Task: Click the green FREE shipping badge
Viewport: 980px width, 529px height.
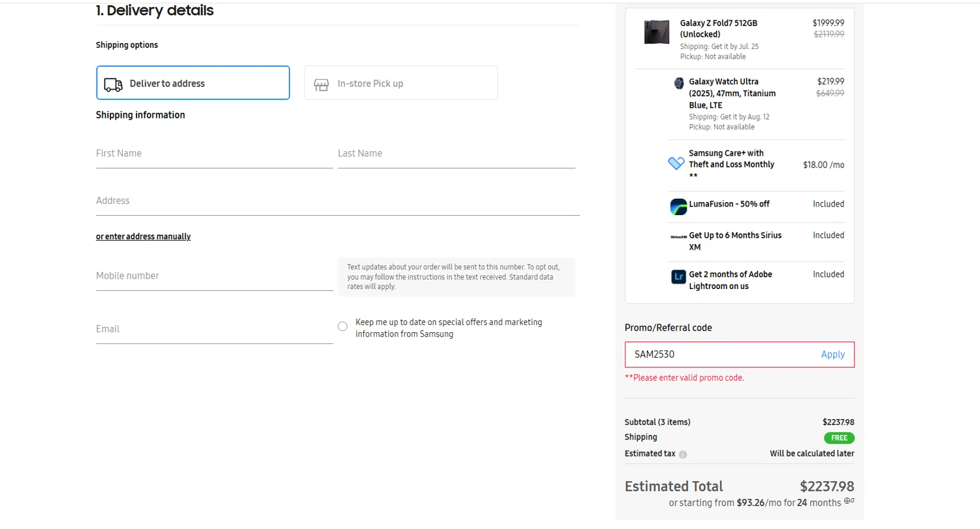Action: tap(839, 438)
